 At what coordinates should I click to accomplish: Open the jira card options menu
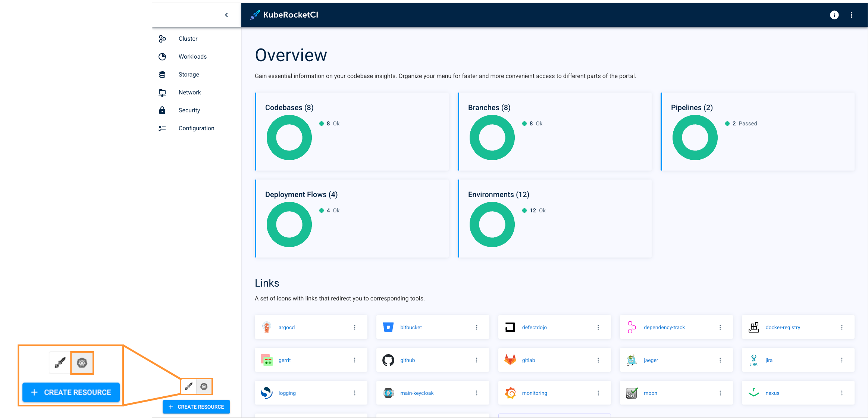[x=842, y=360]
